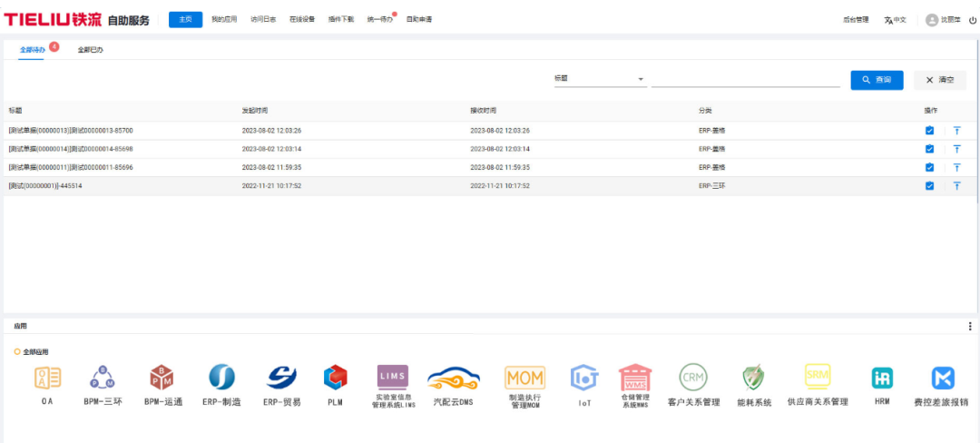Mark done the ERP-三环 445514 task
This screenshot has height=443, width=980.
(x=929, y=185)
